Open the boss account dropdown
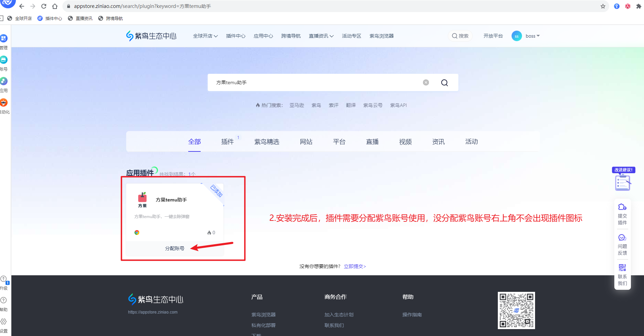 533,36
